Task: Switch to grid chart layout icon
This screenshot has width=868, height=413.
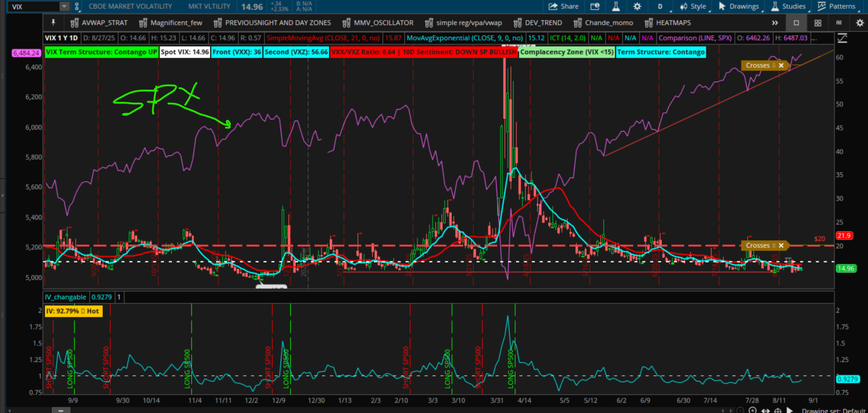Action: pyautogui.click(x=818, y=23)
